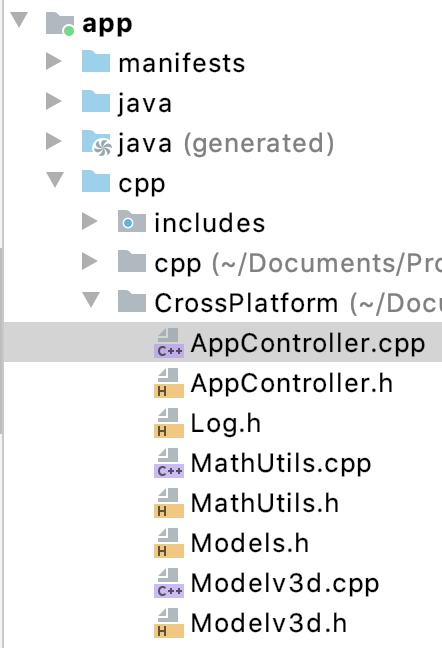The height and width of the screenshot is (648, 442).
Task: Expand the java (generated) folder arrow
Action: coord(54,141)
